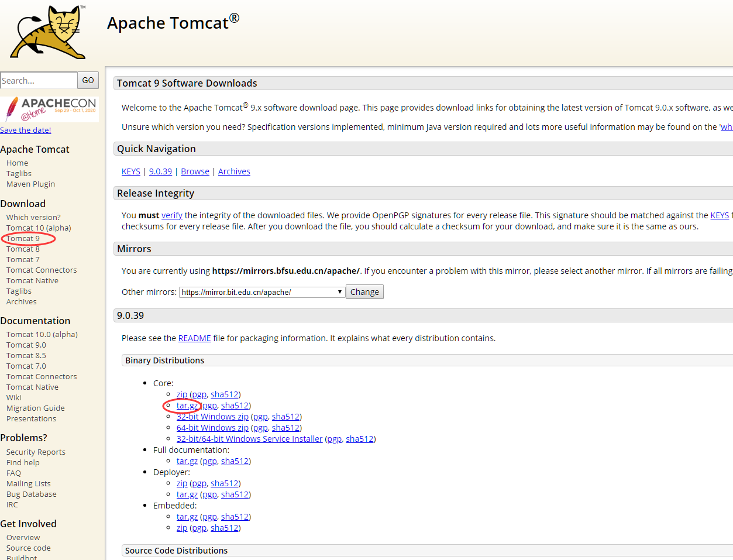Viewport: 733px width, 560px height.
Task: Select Tomcat 10 (alpha) download page
Action: pos(39,228)
